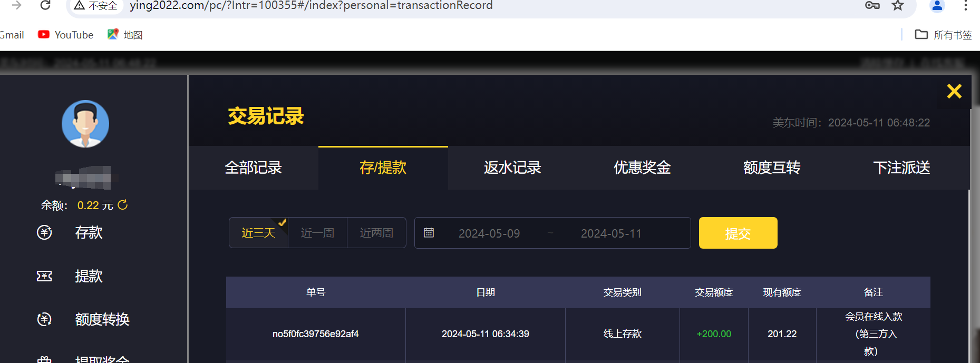The height and width of the screenshot is (363, 980).
Task: Open 存款 deposit from the sidebar
Action: tap(89, 232)
